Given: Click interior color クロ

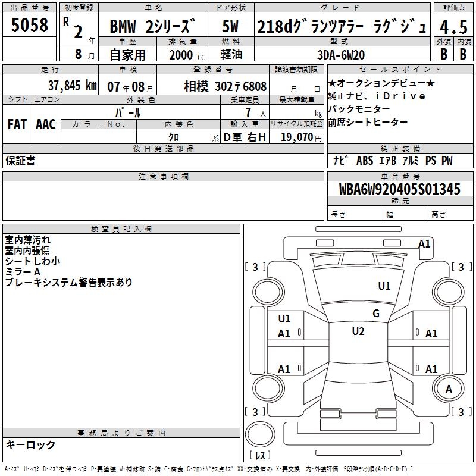Looking at the screenshot, I should point(174,137).
